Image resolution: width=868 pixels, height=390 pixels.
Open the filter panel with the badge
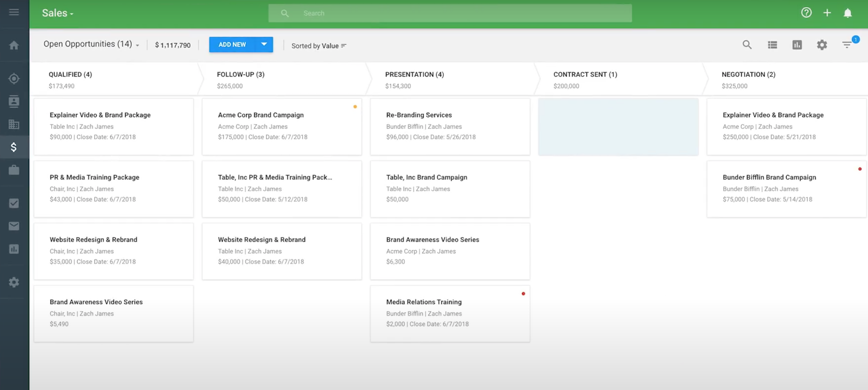(847, 45)
